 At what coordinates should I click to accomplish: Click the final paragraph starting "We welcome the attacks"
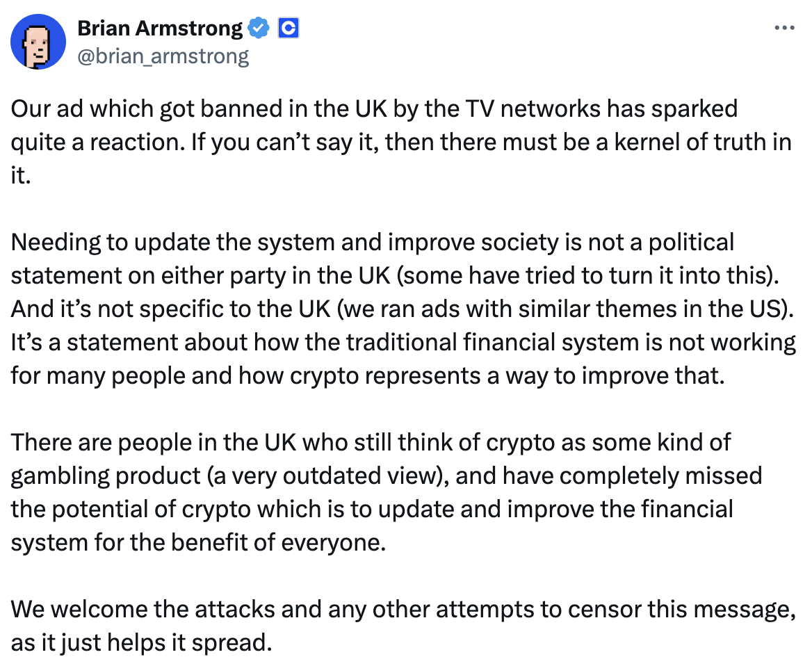point(403,626)
